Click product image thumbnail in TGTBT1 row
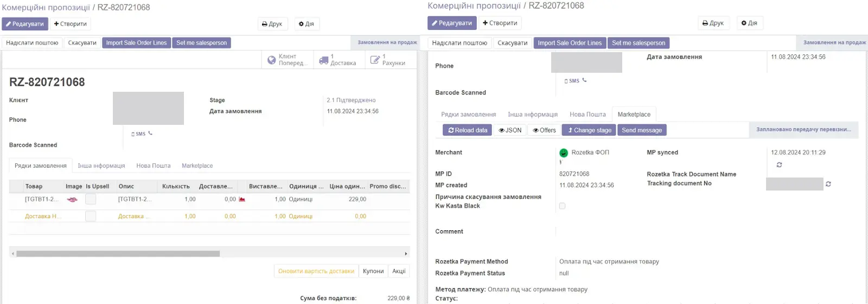 point(72,199)
